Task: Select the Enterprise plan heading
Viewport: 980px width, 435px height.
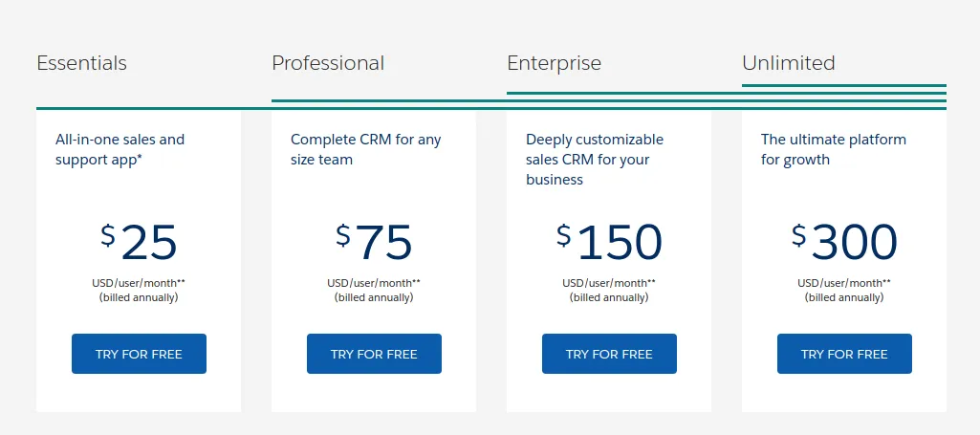Action: [x=555, y=63]
